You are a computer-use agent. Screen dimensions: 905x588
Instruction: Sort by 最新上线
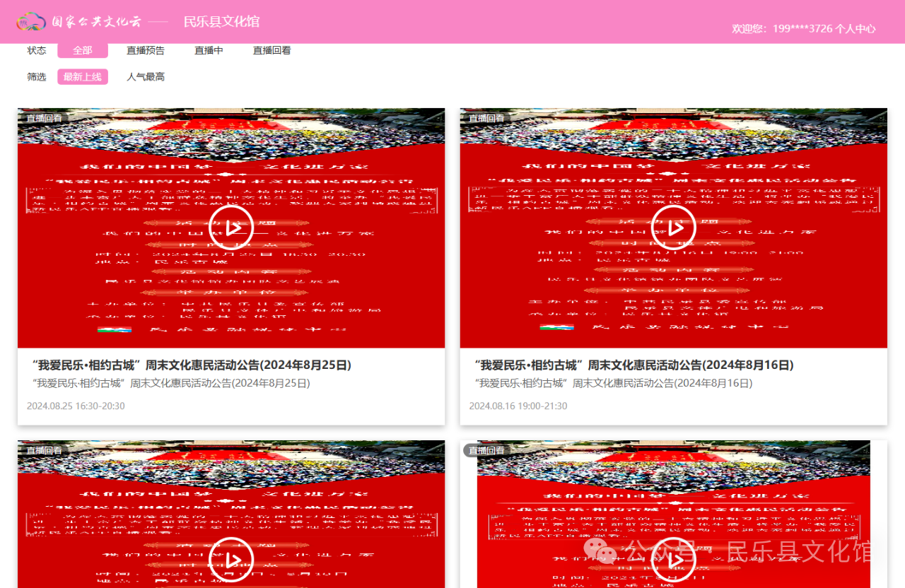(83, 76)
